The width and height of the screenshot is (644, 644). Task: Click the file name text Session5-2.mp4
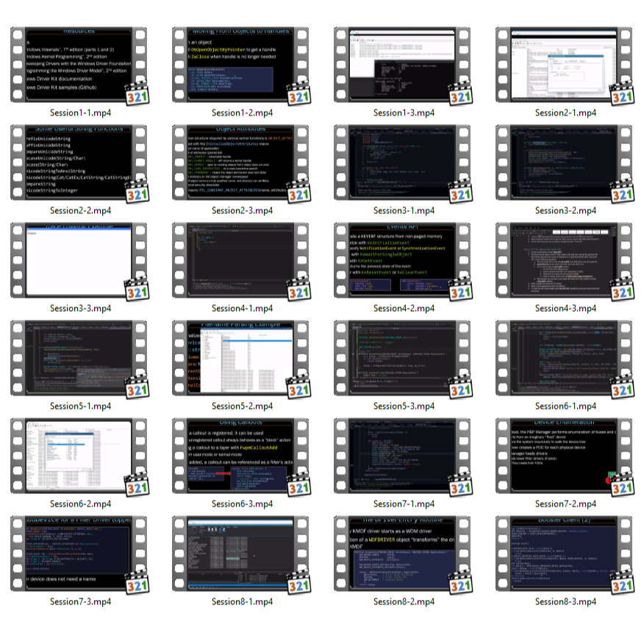(243, 407)
